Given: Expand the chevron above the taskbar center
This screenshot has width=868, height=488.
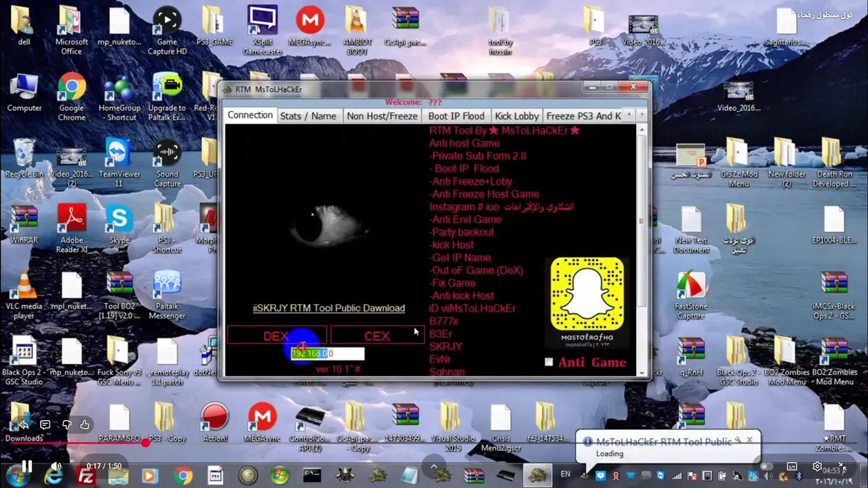Looking at the screenshot, I should tap(433, 466).
